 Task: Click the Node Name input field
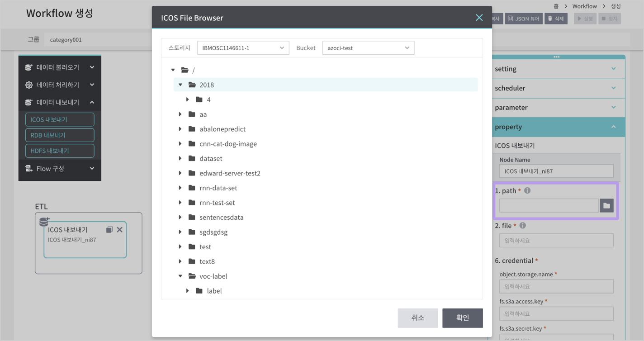pos(556,171)
